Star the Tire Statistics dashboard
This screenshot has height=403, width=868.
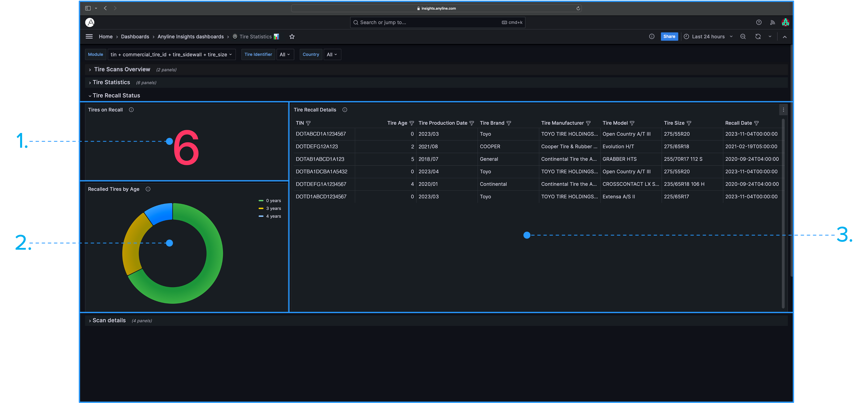[x=292, y=37]
